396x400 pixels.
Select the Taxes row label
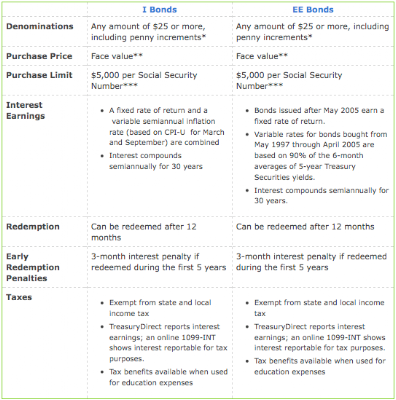19,297
